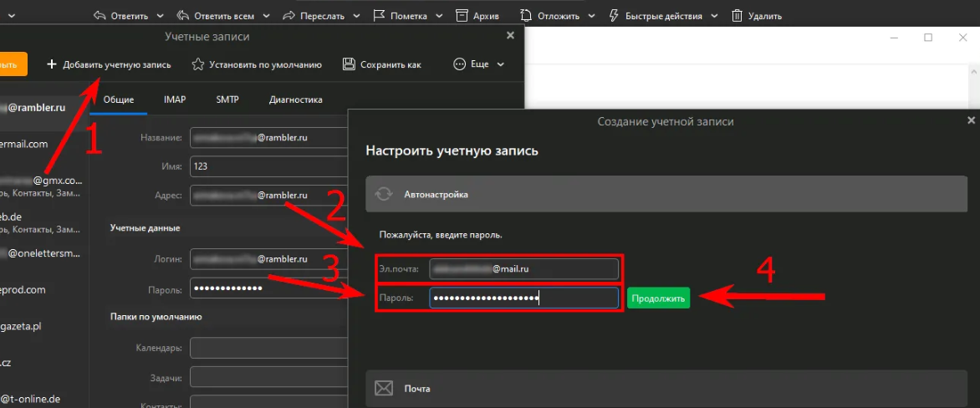Click the Удалить trash icon
Image resolution: width=980 pixels, height=408 pixels.
(737, 16)
